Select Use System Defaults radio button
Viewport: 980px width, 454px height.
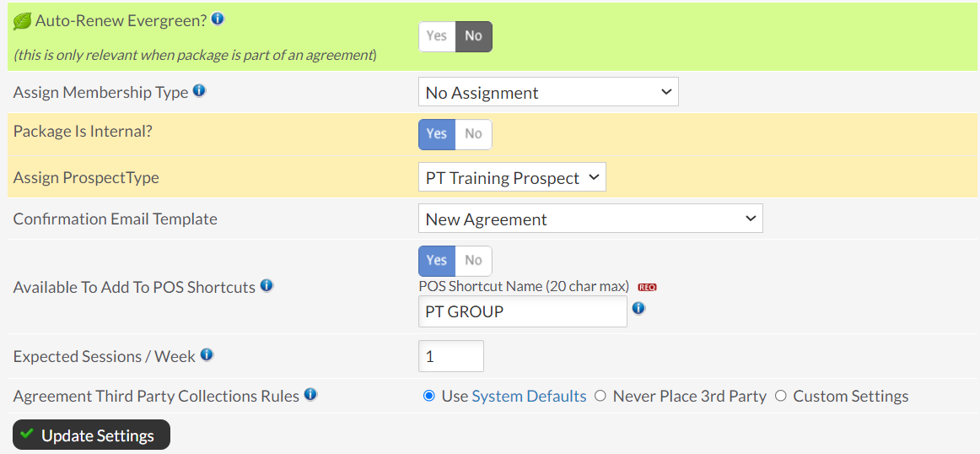coord(428,396)
